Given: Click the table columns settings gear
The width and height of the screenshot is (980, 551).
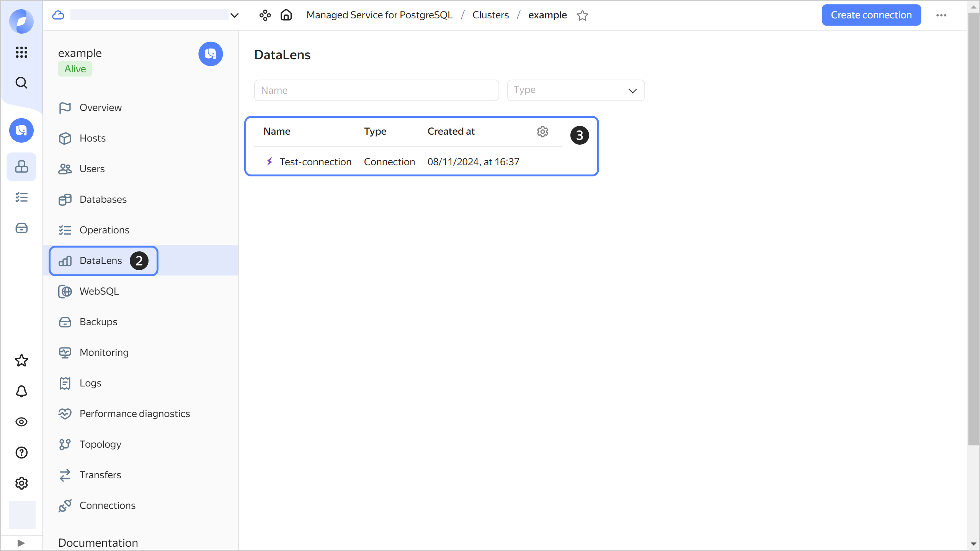Looking at the screenshot, I should (x=542, y=131).
